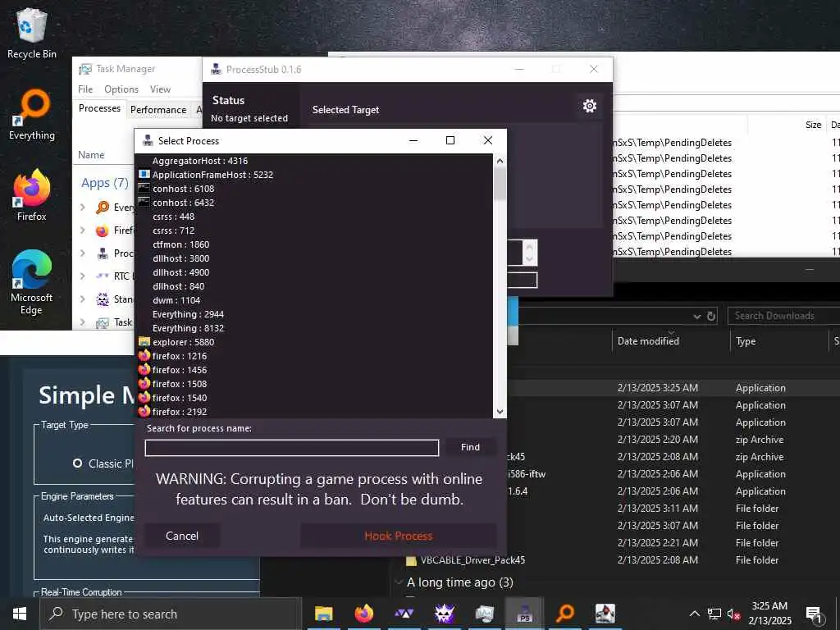Click explorer 5880 process icon
Viewport: 840px width, 630px height.
coord(144,341)
